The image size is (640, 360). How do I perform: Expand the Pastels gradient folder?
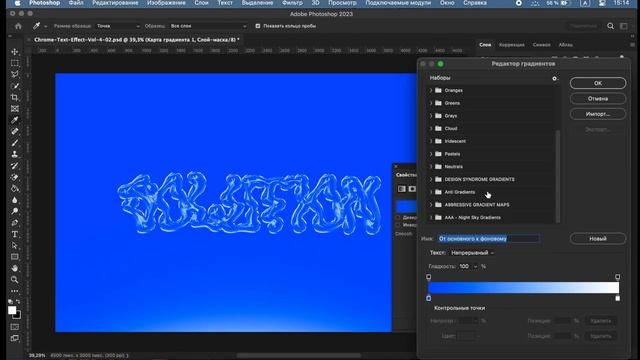click(431, 154)
